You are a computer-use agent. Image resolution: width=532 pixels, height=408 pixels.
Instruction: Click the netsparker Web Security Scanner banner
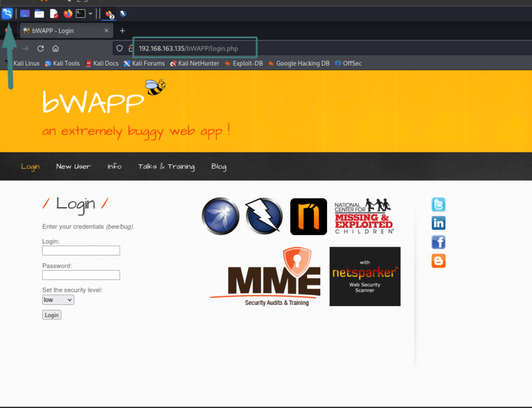click(x=365, y=276)
